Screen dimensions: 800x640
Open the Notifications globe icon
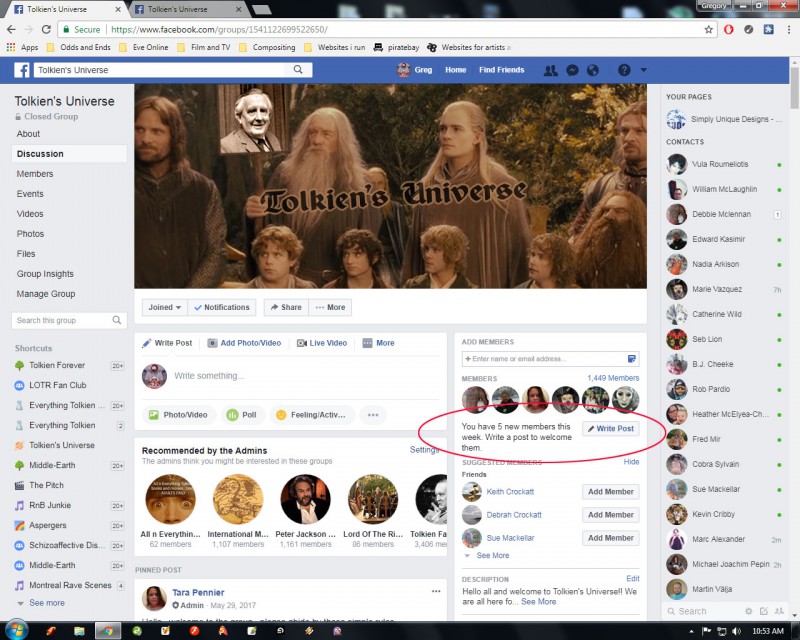(592, 70)
